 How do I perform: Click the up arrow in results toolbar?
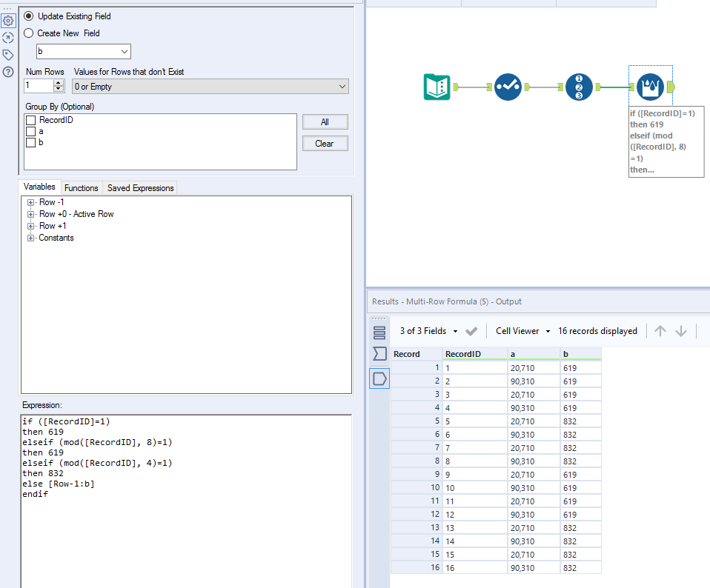click(x=660, y=331)
